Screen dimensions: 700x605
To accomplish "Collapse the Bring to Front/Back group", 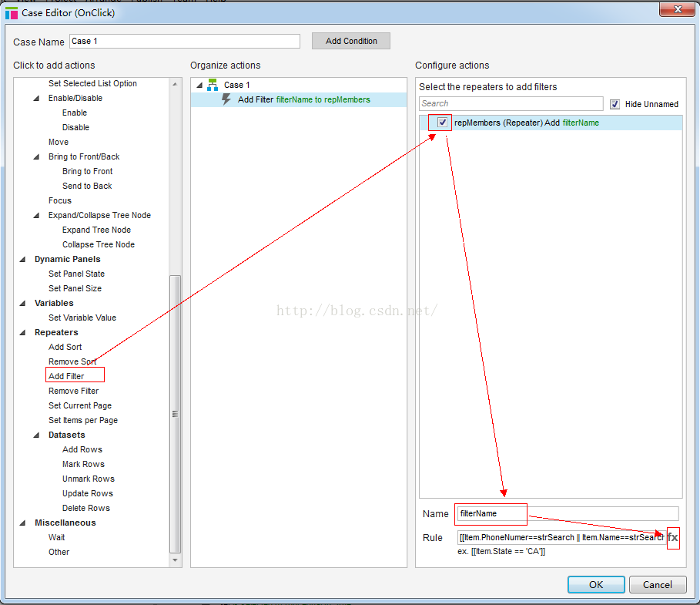I will click(x=36, y=156).
